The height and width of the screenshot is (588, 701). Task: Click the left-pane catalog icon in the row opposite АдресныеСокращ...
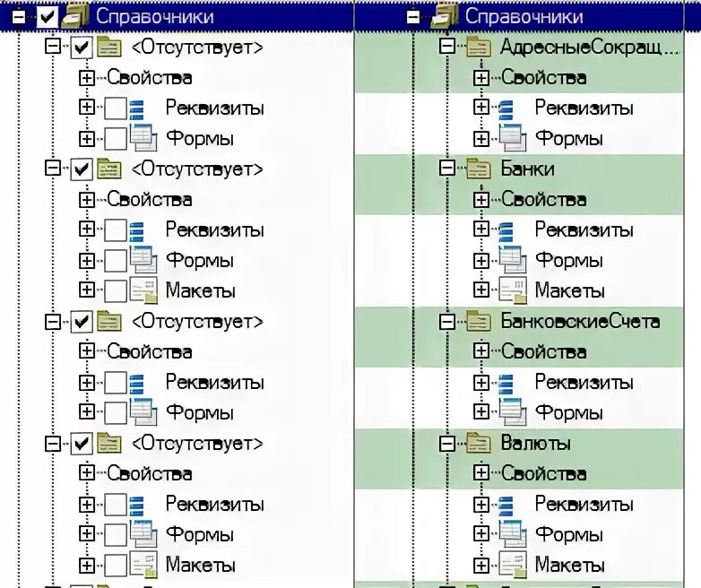click(x=109, y=47)
